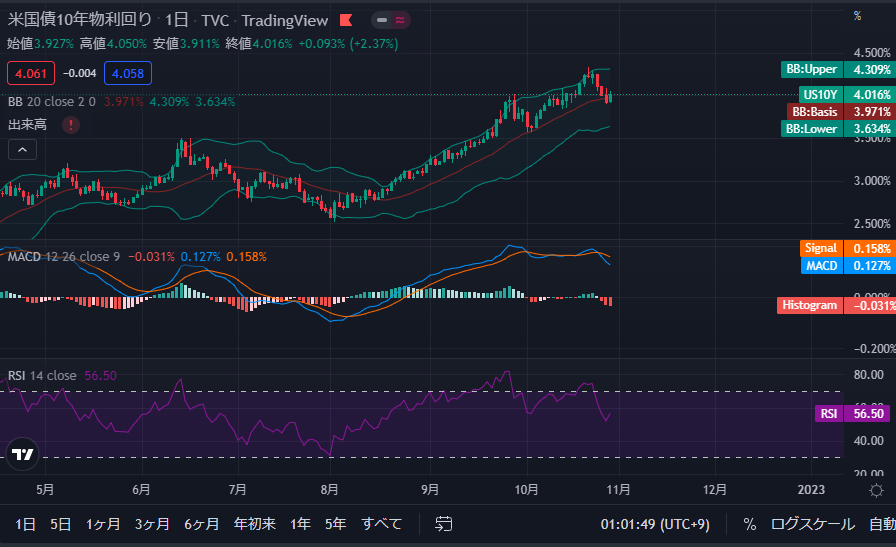Toggle the log scale option
The height and width of the screenshot is (547, 896).
point(812,524)
